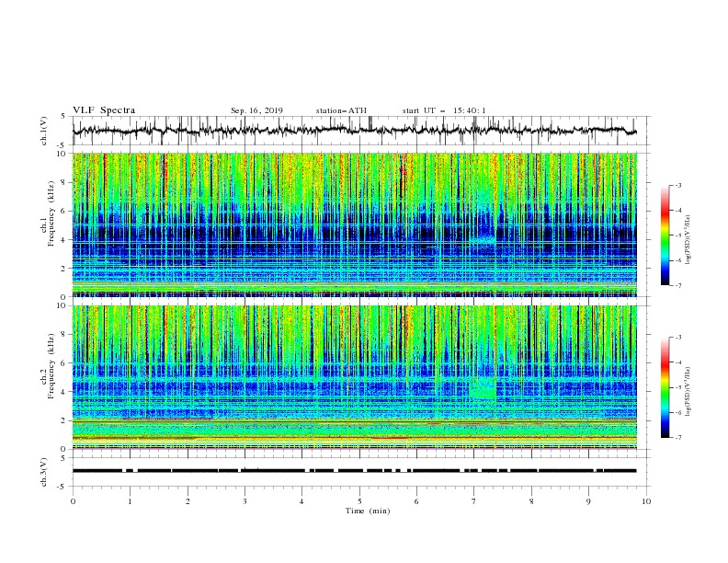
Task: Click the upper "log(PSD)(V²/Hz)" colorbar label
Action: point(688,240)
